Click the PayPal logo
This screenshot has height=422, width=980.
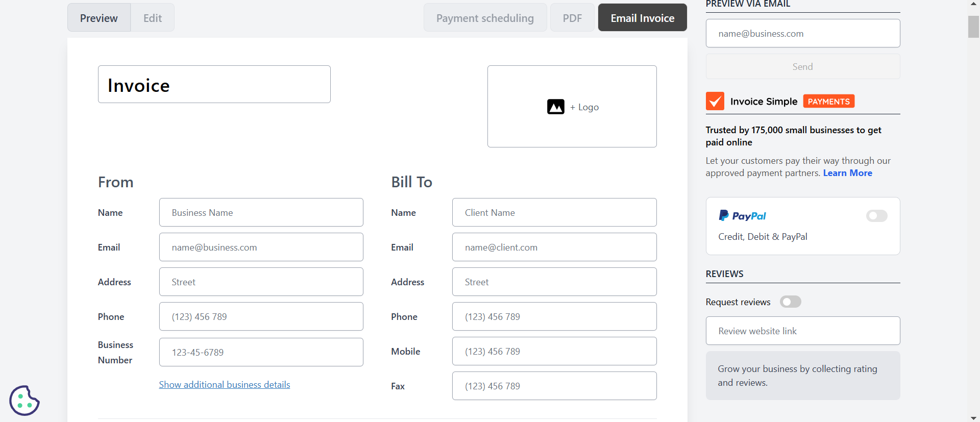[742, 216]
